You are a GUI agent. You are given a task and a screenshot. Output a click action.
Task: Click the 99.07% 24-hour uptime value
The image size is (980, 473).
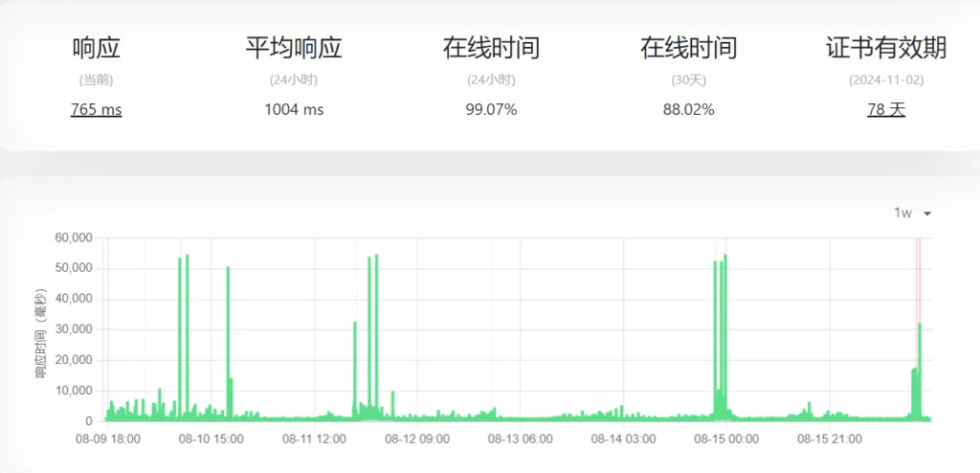(x=491, y=109)
